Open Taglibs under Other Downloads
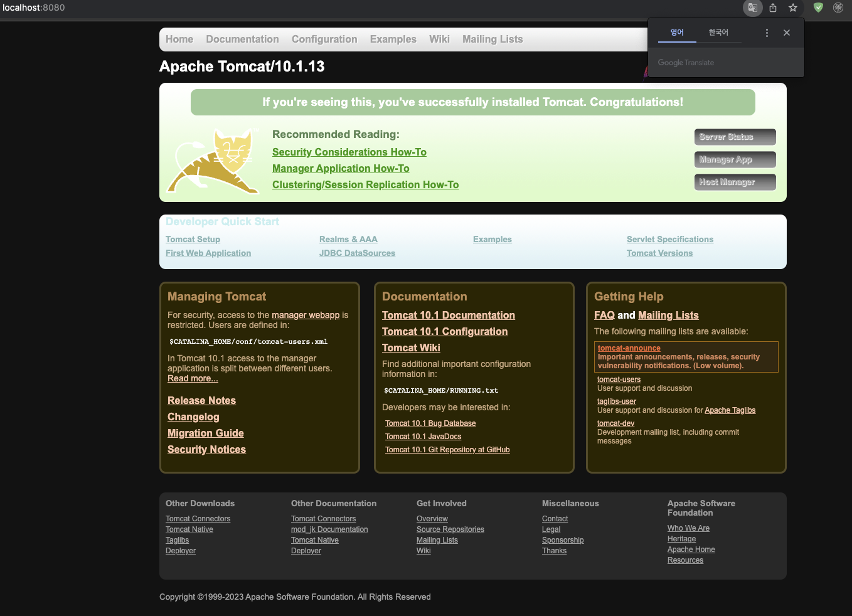 tap(177, 540)
